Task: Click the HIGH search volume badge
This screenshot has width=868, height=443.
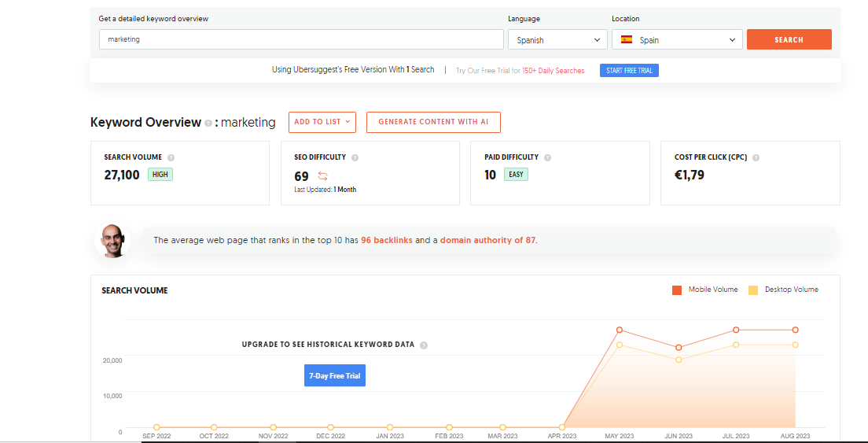Action: 160,175
